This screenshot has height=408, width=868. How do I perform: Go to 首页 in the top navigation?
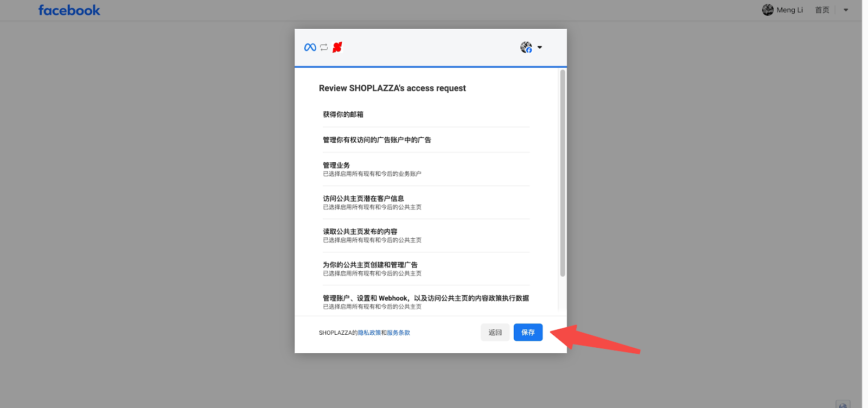tap(822, 10)
